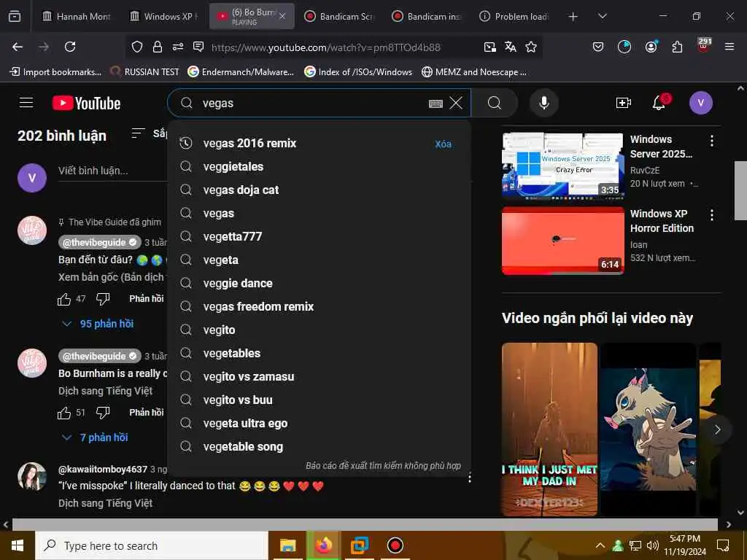747x560 pixels.
Task: Open site permissions icon in address bar
Action: [178, 47]
